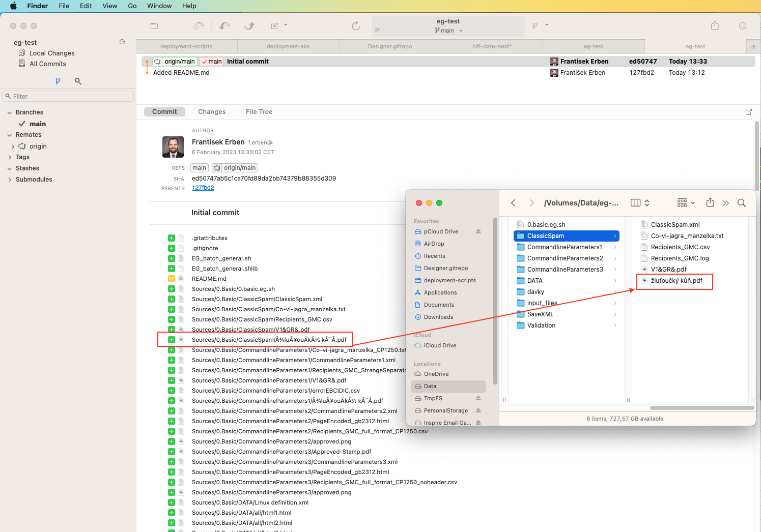
Task: Select the Pull toolbar icon
Action: point(224,26)
